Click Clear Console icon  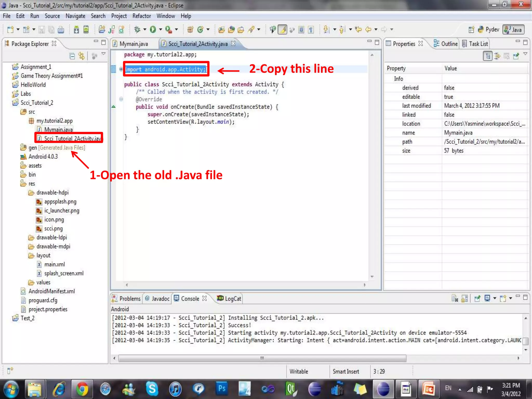coord(455,298)
